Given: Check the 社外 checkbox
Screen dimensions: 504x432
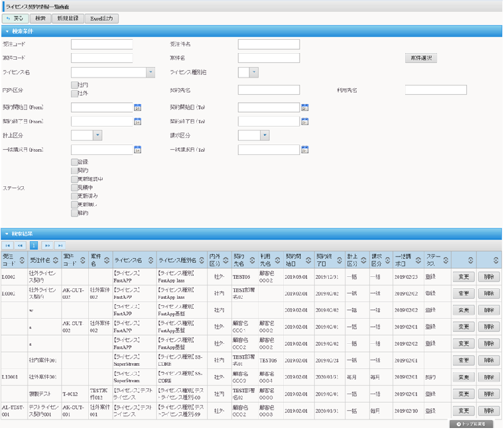Looking at the screenshot, I should click(74, 93).
